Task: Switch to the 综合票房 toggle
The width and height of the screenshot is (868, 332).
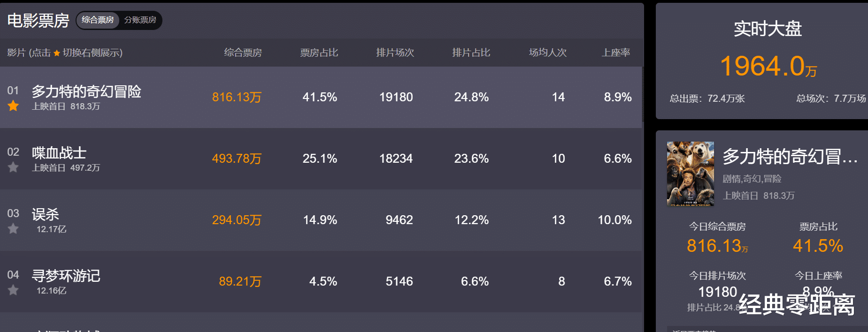Action: 98,20
